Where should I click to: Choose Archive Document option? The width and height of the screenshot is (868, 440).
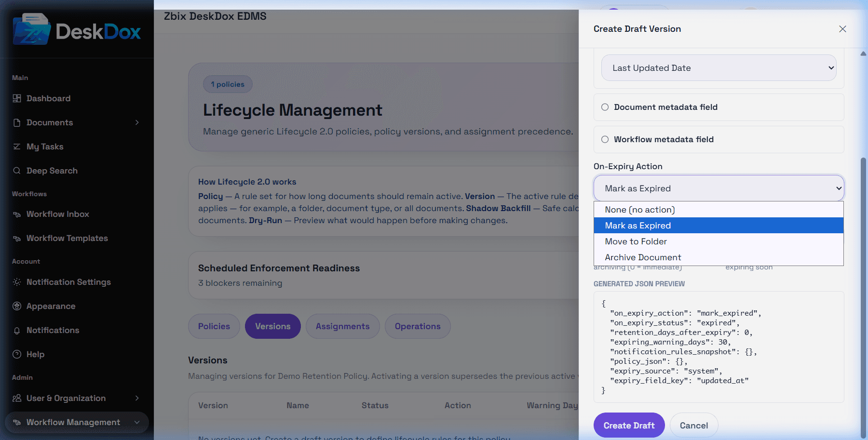[719, 257]
